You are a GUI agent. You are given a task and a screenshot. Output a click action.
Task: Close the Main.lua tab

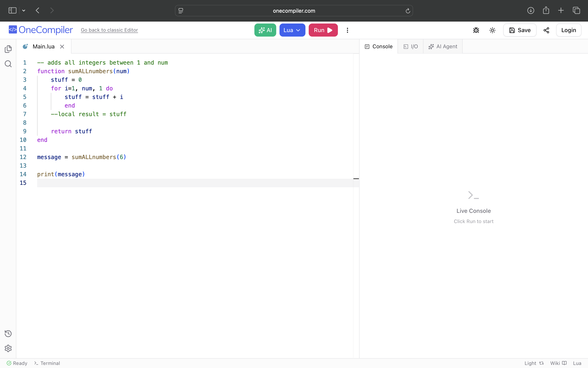click(62, 46)
